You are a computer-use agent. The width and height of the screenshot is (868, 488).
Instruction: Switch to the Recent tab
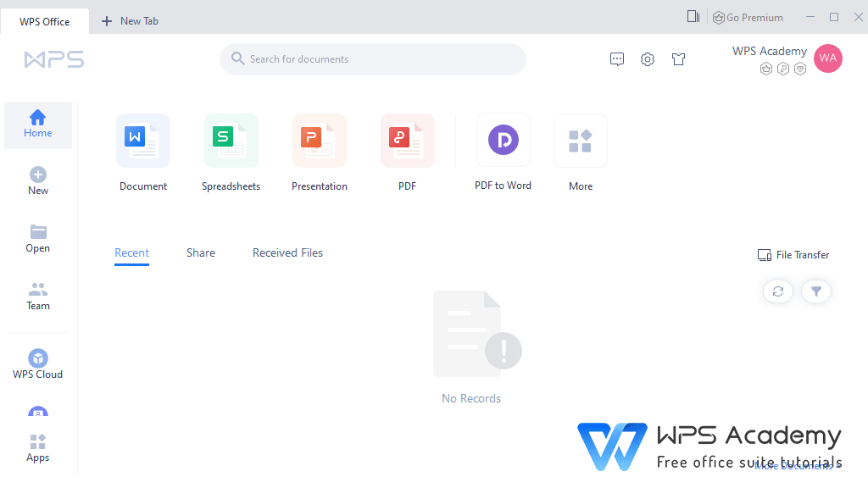[x=131, y=252]
